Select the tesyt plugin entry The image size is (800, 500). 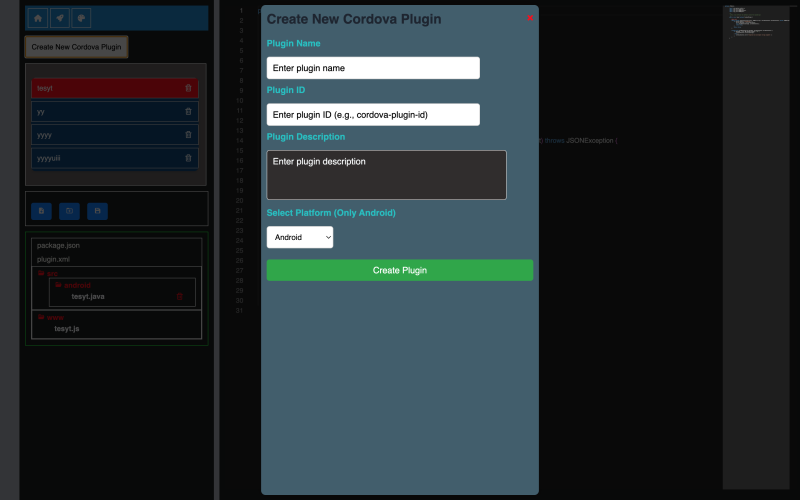(x=115, y=88)
